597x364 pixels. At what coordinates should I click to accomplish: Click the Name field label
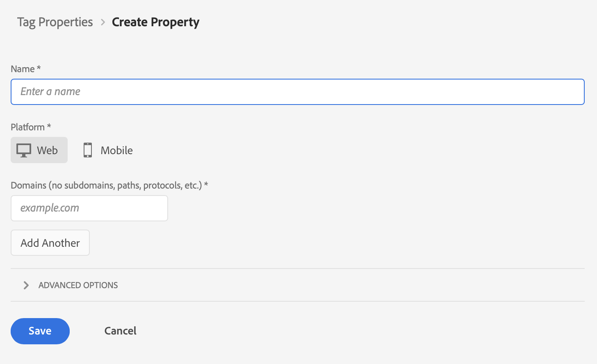pyautogui.click(x=23, y=69)
